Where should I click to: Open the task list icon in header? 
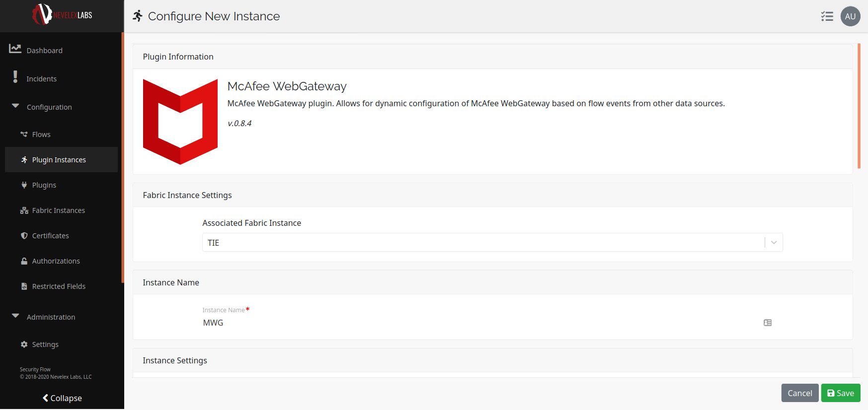[827, 16]
